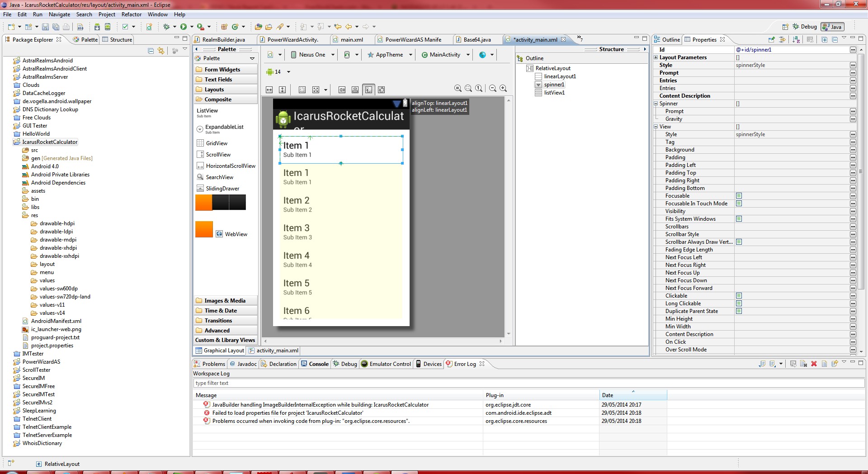Toggle Scrollbar Always Draw Vertical Track checkbox
The height and width of the screenshot is (474, 868).
pyautogui.click(x=739, y=242)
